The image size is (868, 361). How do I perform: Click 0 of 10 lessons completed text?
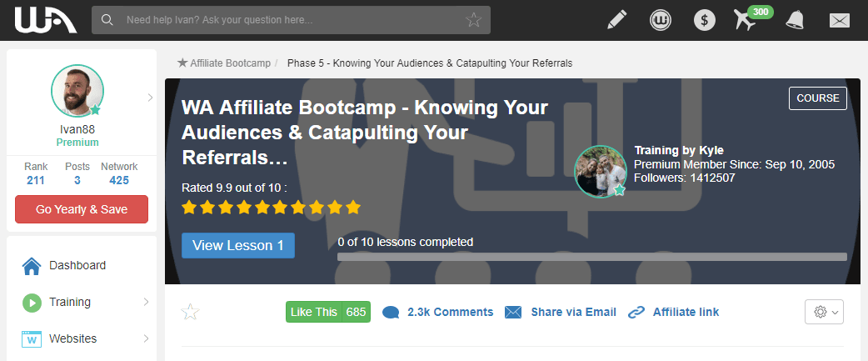[x=405, y=242]
